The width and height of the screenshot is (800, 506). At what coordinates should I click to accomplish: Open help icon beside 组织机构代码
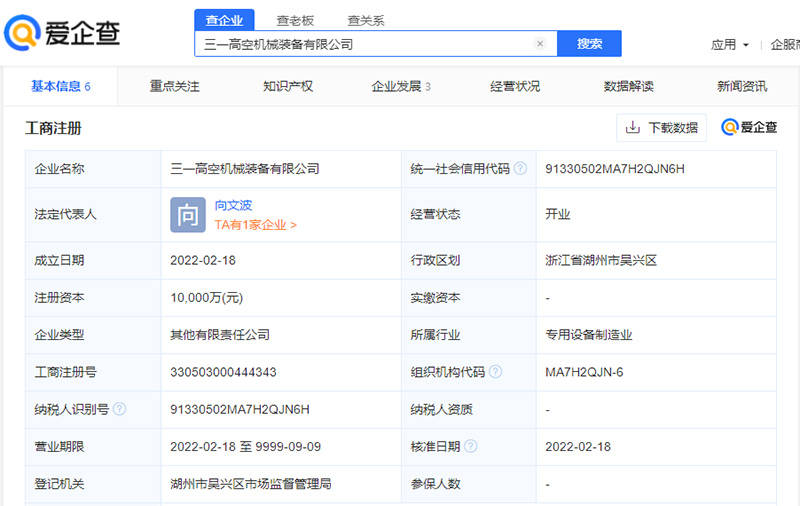pyautogui.click(x=495, y=372)
